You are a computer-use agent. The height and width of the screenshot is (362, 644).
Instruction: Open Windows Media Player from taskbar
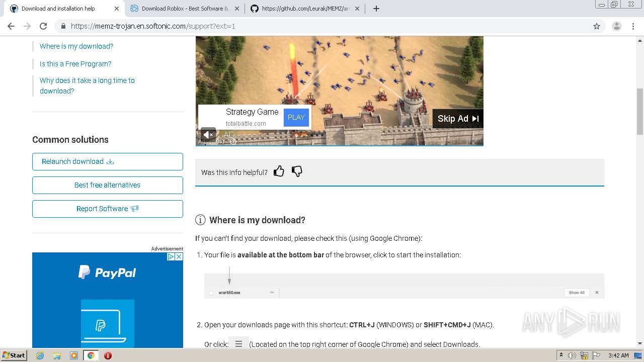pyautogui.click(x=74, y=355)
